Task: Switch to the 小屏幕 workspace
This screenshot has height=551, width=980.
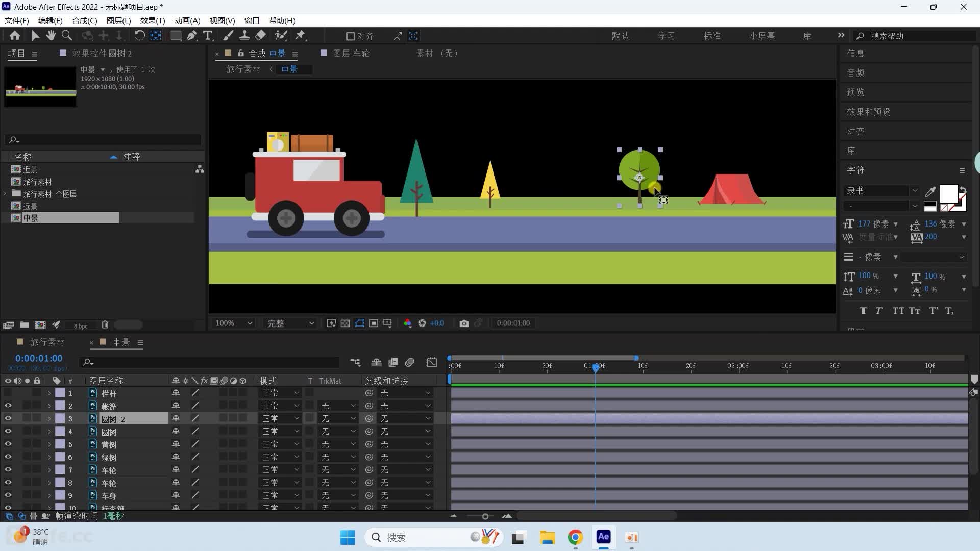Action: tap(762, 36)
